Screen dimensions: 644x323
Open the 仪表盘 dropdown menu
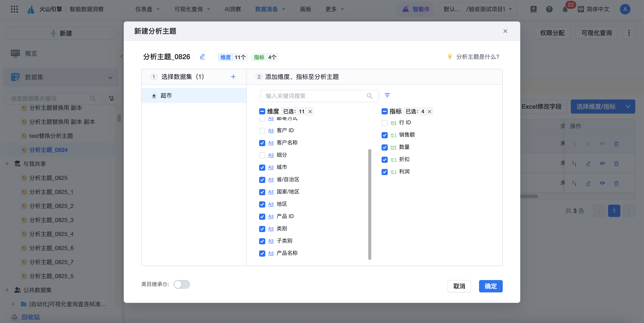147,9
